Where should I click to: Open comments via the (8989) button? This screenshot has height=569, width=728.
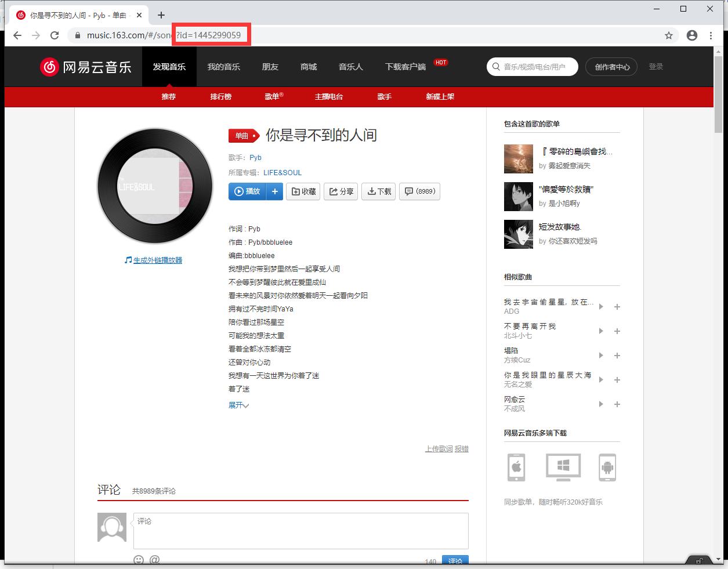pos(419,191)
